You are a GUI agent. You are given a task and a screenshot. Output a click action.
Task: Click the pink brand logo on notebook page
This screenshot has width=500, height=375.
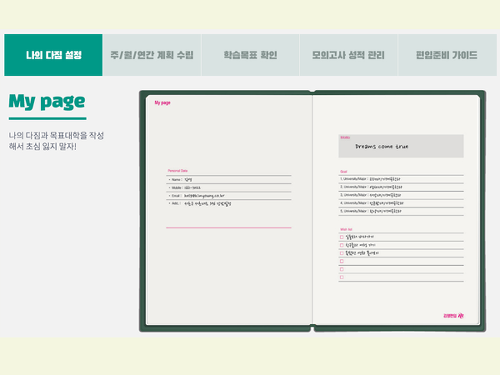click(x=453, y=315)
